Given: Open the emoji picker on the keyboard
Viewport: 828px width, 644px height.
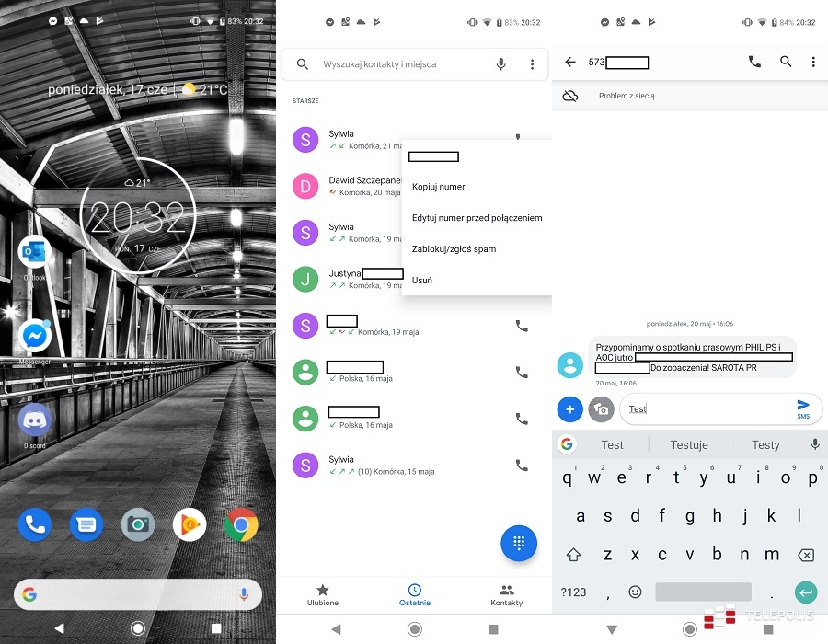Looking at the screenshot, I should [635, 592].
